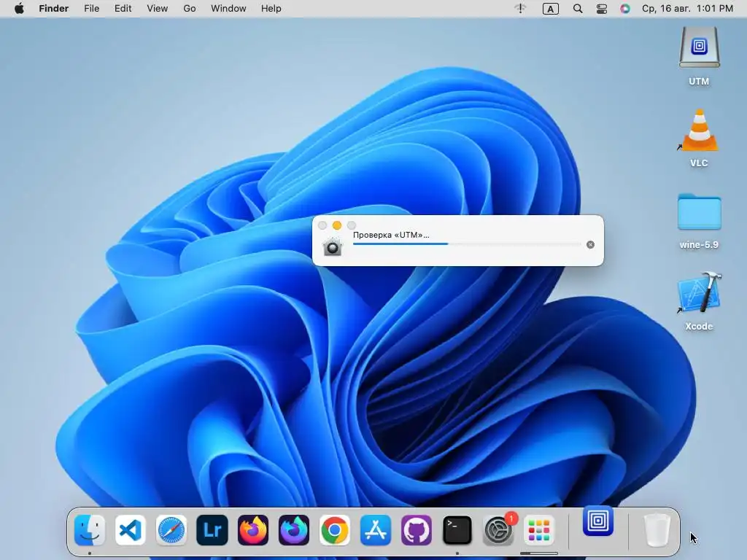Click the network status icon in menu bar
The width and height of the screenshot is (747, 560).
520,9
